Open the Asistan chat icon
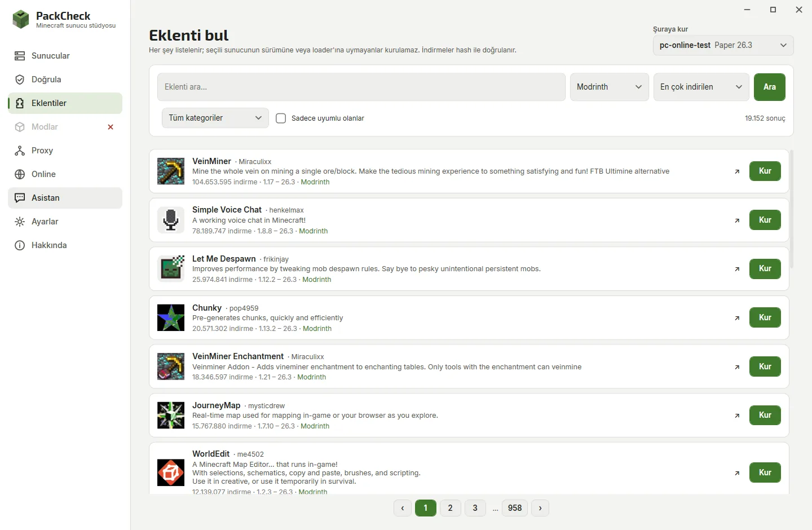Image resolution: width=812 pixels, height=530 pixels. tap(20, 198)
